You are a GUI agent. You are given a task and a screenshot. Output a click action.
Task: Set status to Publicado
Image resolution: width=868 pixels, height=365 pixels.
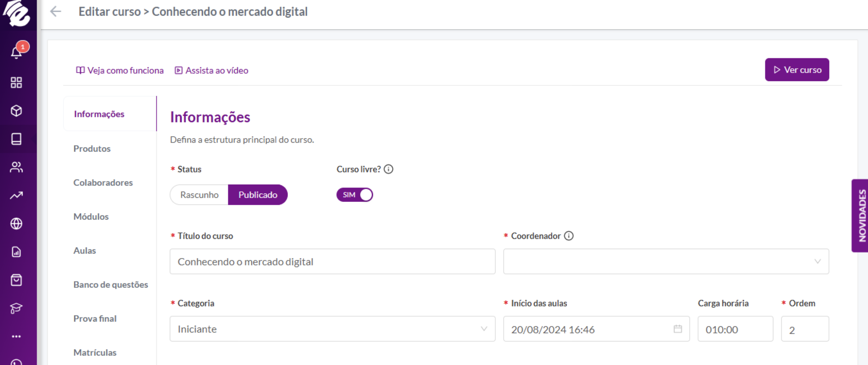[258, 195]
